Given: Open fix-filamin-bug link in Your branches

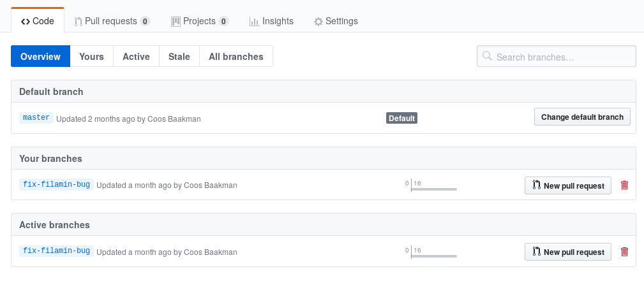Looking at the screenshot, I should [56, 185].
